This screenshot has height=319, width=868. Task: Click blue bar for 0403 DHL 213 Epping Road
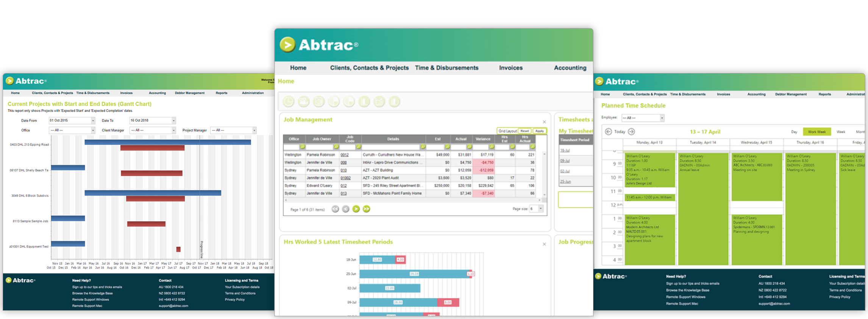[x=168, y=142]
